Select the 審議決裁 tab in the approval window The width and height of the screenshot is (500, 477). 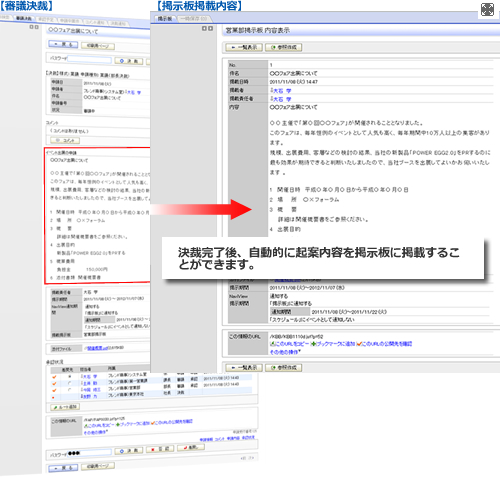[24, 18]
